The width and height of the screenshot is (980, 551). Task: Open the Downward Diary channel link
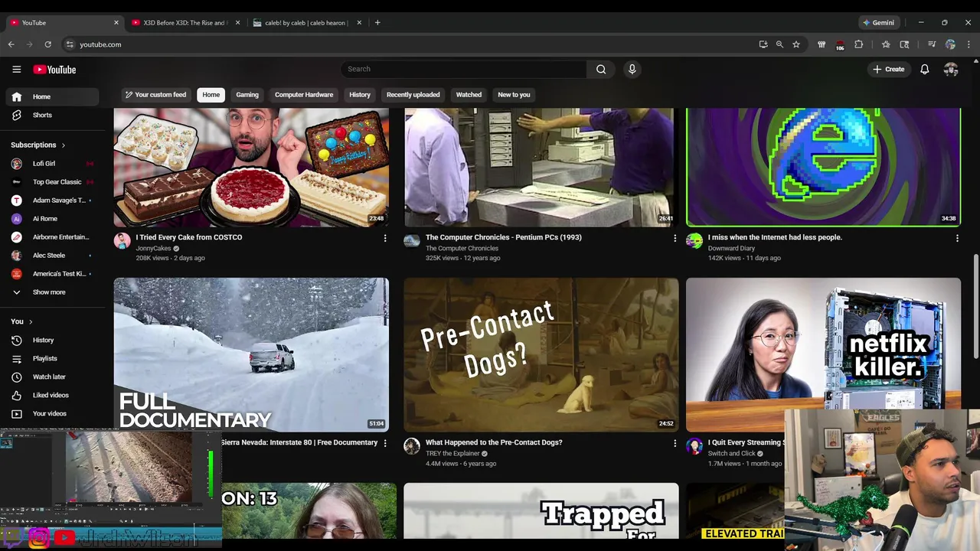tap(731, 249)
